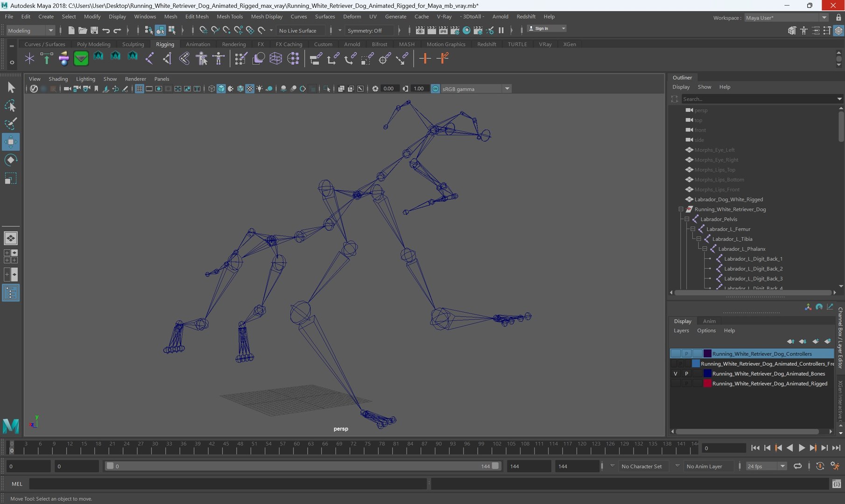This screenshot has width=845, height=504.
Task: Open the Modeling menu set dropdown
Action: pyautogui.click(x=30, y=30)
